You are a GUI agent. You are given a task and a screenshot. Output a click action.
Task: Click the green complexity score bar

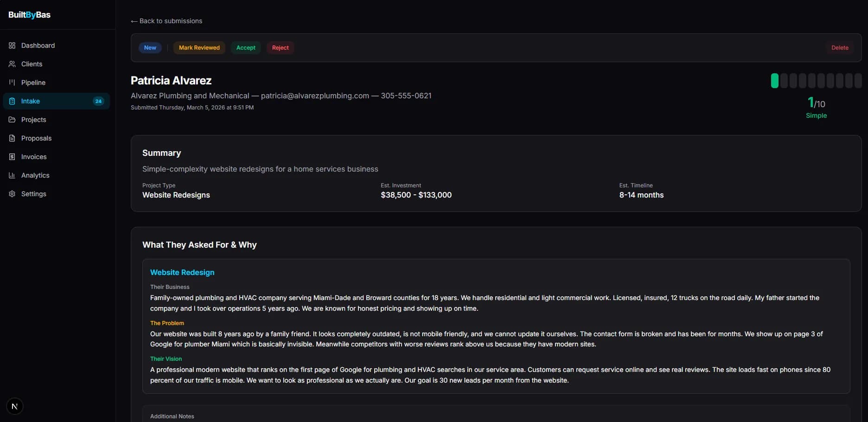coord(774,81)
